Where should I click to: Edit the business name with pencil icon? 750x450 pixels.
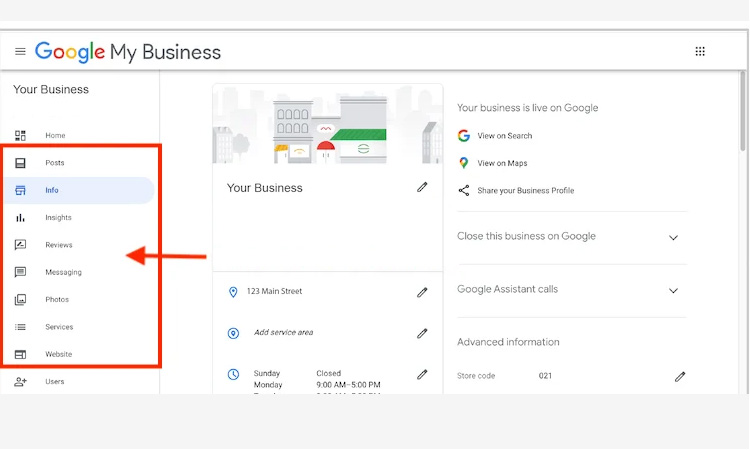[x=422, y=187]
